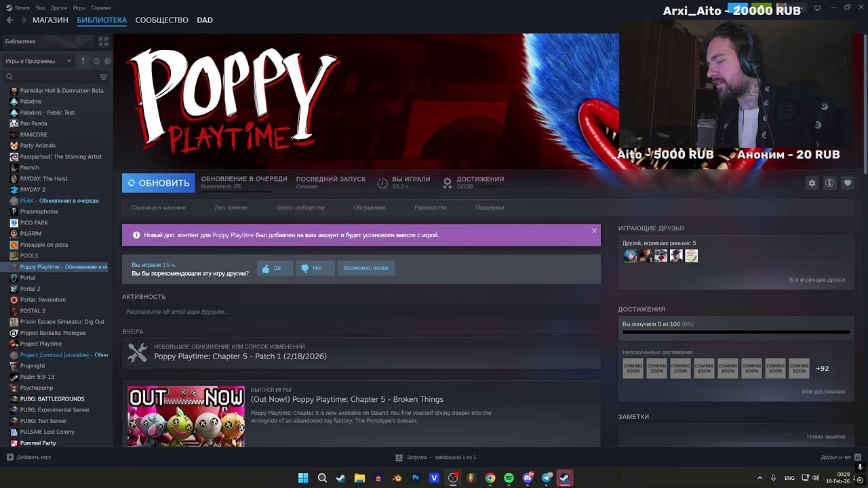Open OBS Studio from the taskbar
The width and height of the screenshot is (868, 488).
(x=453, y=478)
